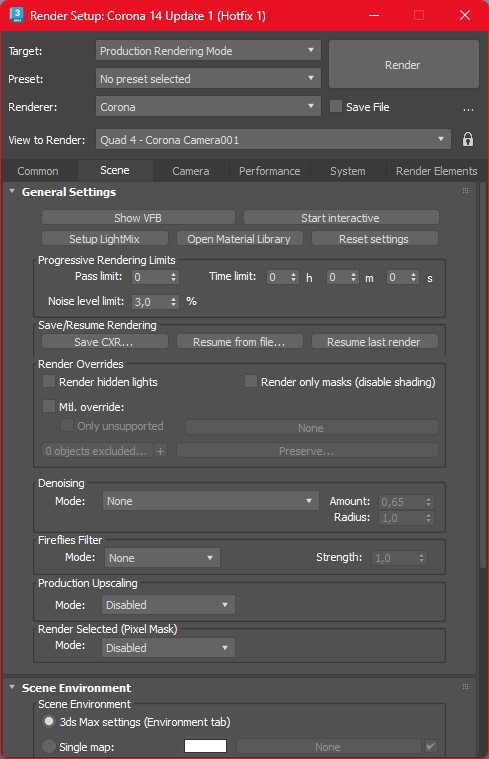Screen dimensions: 489x759
Task: Click Resume last render button
Action: tap(374, 342)
